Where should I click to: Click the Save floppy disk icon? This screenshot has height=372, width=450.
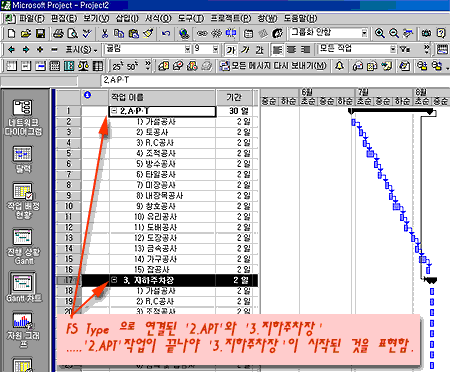point(40,33)
